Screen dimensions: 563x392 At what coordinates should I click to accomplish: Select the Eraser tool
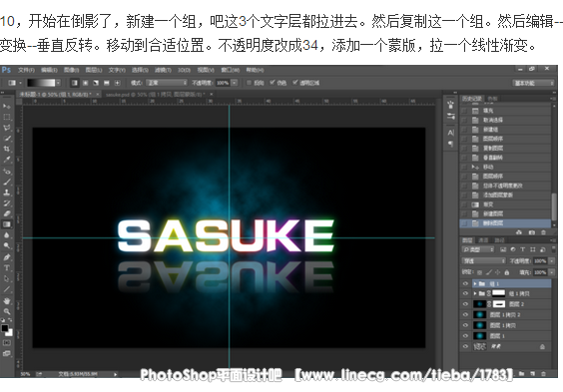[x=6, y=213]
